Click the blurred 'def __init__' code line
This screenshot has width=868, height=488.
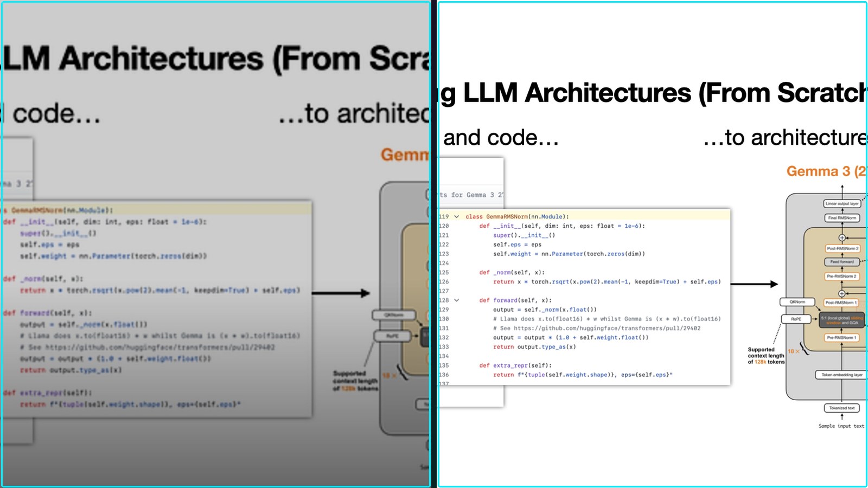pos(105,222)
